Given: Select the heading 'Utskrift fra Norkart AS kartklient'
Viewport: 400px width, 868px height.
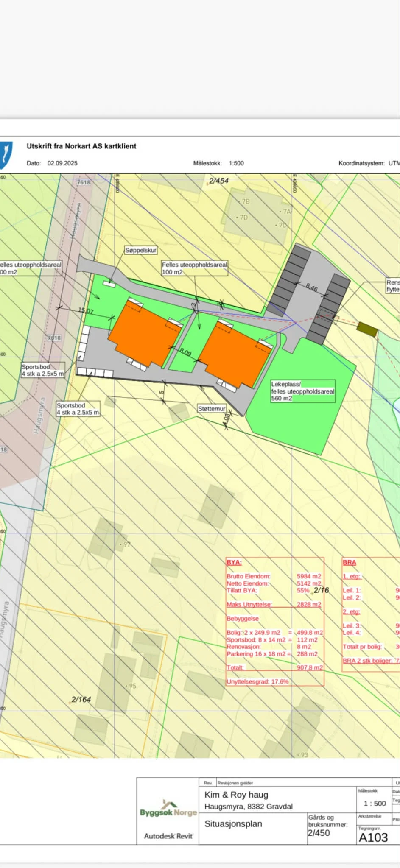Looking at the screenshot, I should coord(81,146).
